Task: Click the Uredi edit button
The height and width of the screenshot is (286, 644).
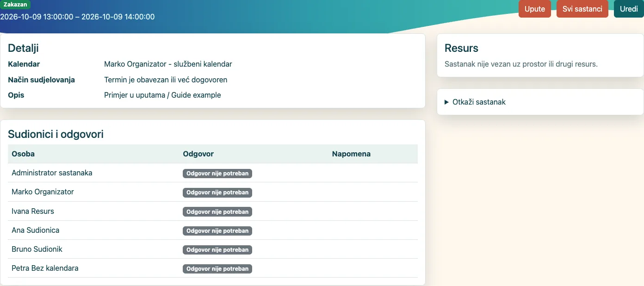Action: pyautogui.click(x=629, y=9)
